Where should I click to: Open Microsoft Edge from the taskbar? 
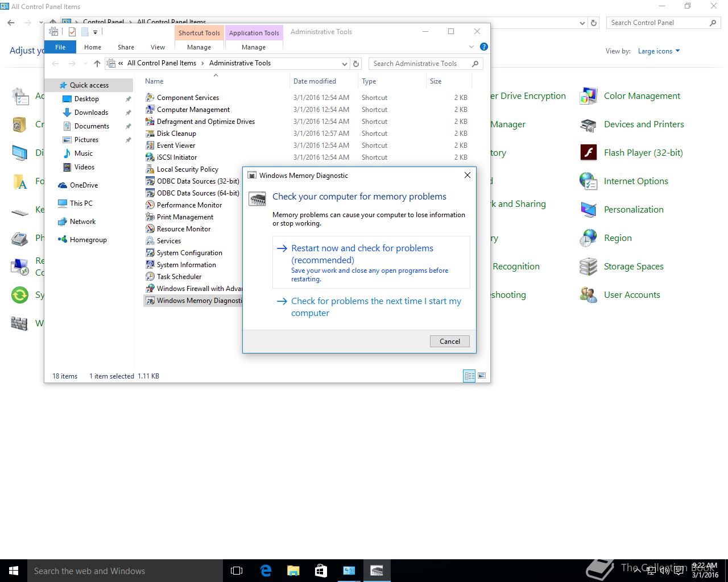click(265, 571)
